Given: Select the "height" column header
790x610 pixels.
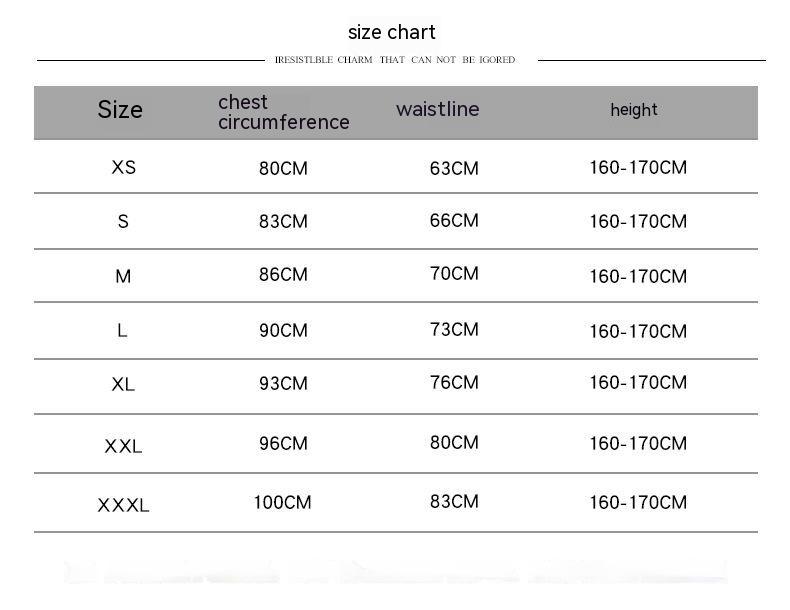Looking at the screenshot, I should pos(634,110).
